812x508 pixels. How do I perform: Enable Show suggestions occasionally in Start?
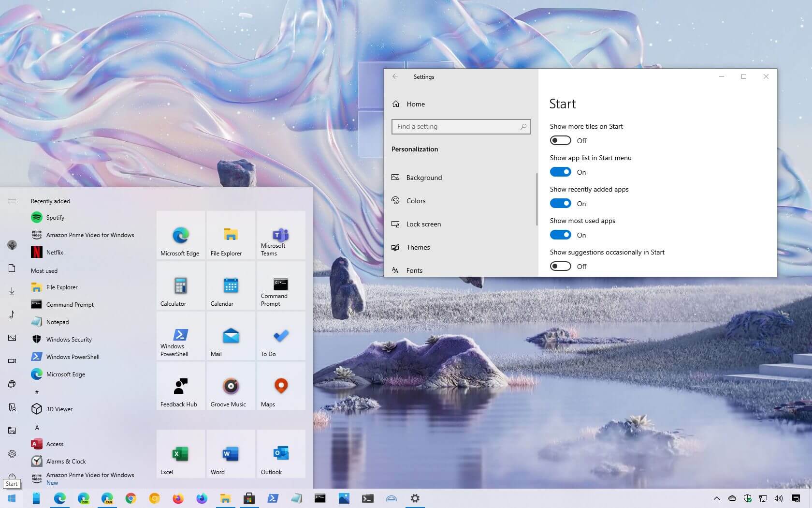point(561,266)
